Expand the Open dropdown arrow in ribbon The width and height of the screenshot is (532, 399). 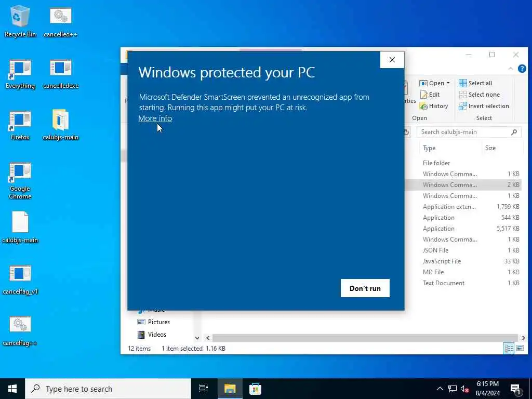click(448, 83)
